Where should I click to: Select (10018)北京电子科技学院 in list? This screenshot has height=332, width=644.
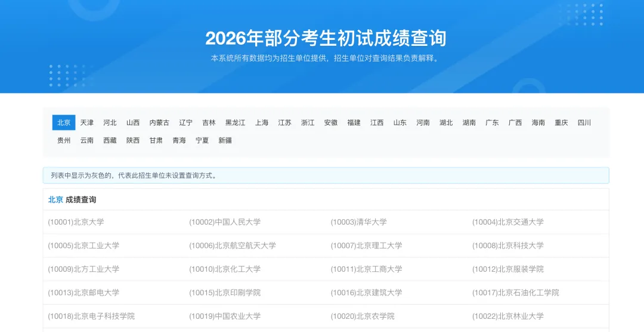tap(91, 316)
